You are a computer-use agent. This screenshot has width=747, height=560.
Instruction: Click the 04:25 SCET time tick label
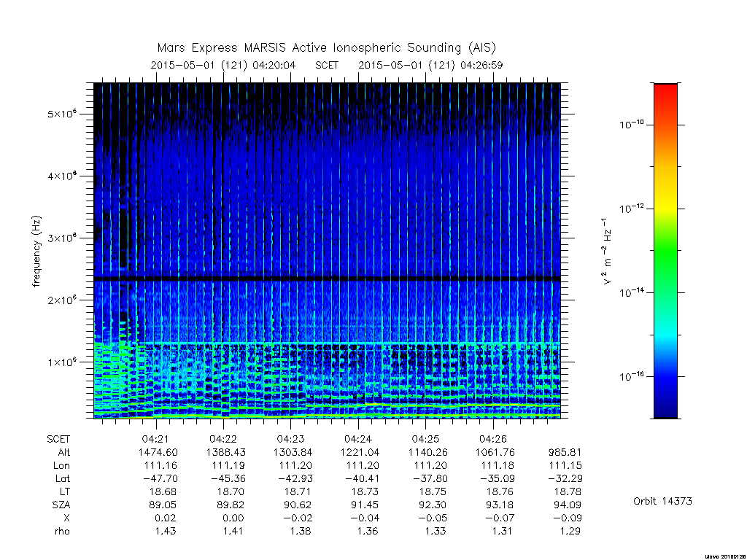click(425, 439)
